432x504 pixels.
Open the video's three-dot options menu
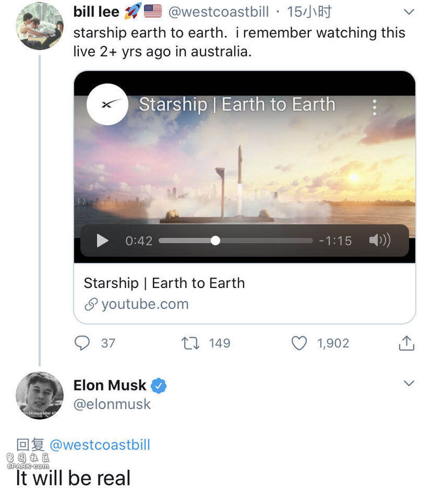(x=374, y=107)
